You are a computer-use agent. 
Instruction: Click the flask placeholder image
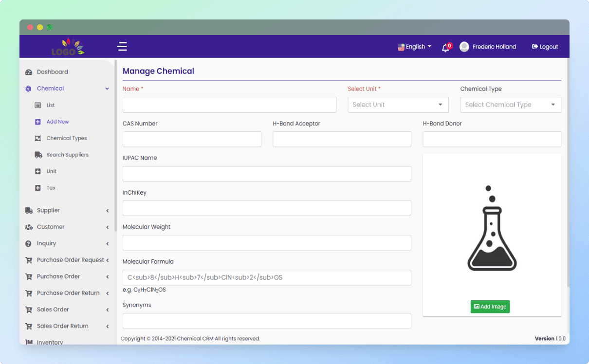(x=492, y=228)
